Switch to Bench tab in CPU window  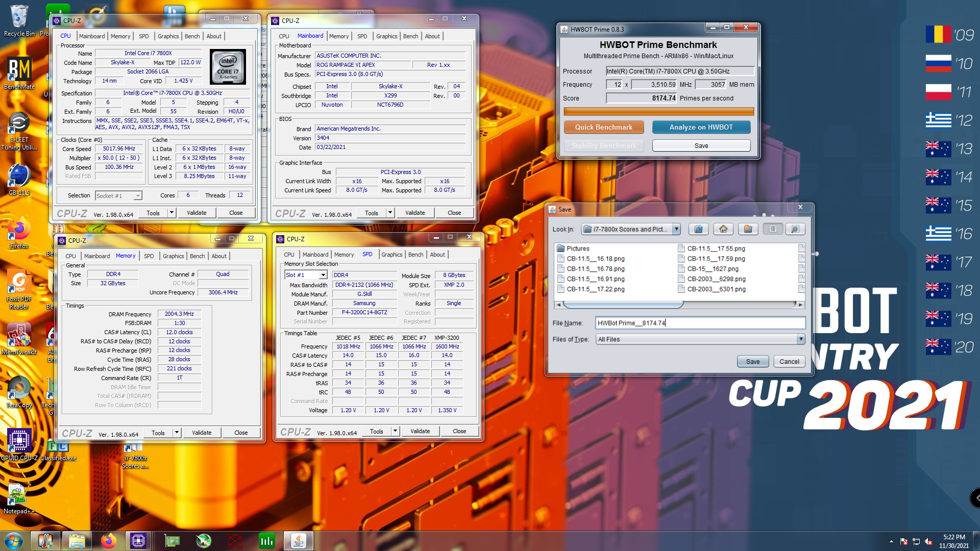(192, 36)
